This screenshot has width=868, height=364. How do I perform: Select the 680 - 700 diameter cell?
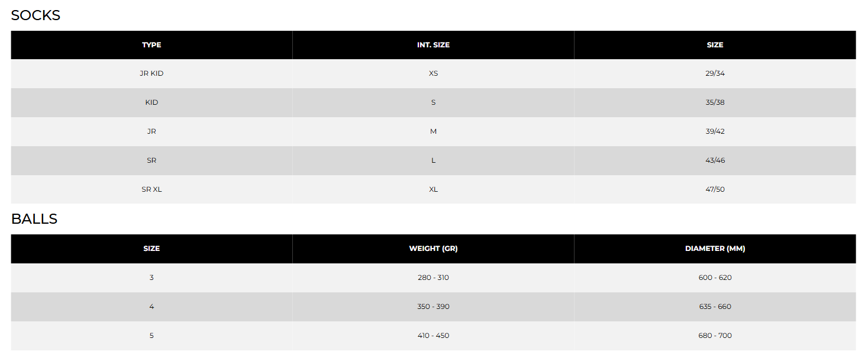point(715,336)
